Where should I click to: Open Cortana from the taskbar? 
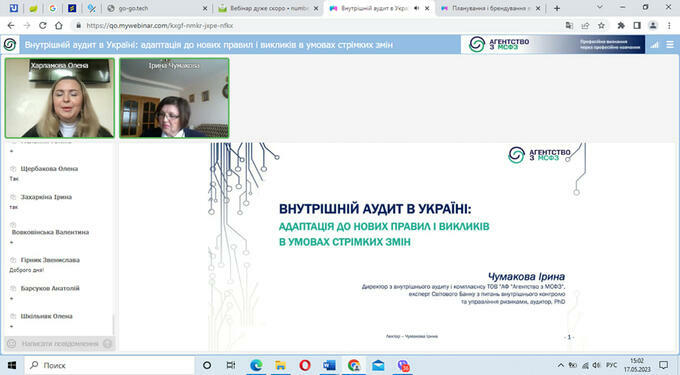point(207,365)
